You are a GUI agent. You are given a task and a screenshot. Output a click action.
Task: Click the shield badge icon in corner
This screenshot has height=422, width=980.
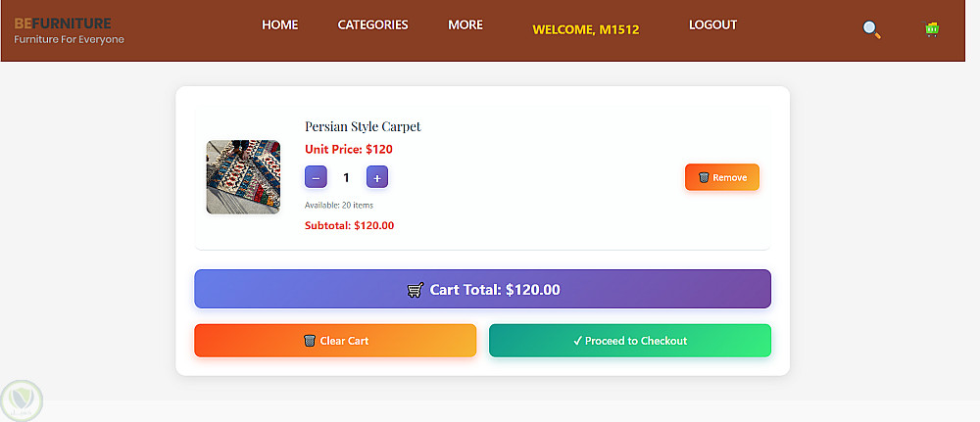click(22, 400)
